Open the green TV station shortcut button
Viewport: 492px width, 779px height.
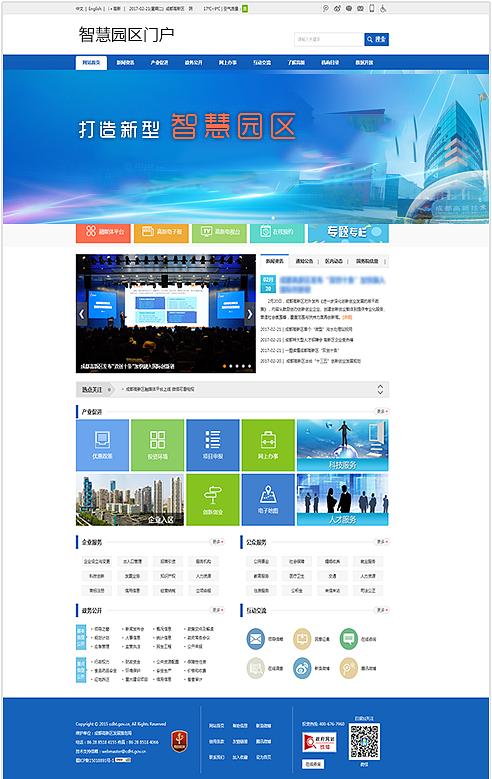point(219,232)
